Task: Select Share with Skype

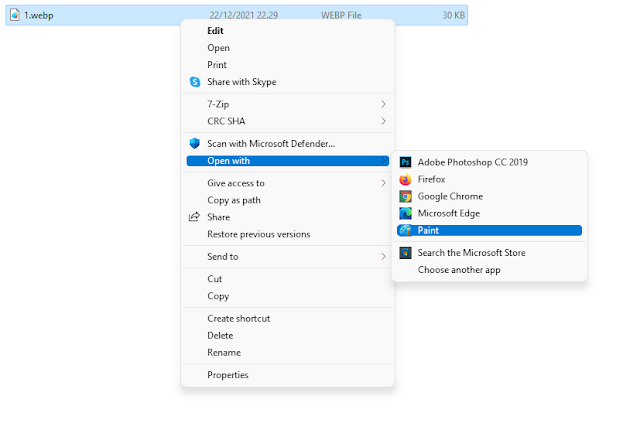Action: [x=288, y=82]
